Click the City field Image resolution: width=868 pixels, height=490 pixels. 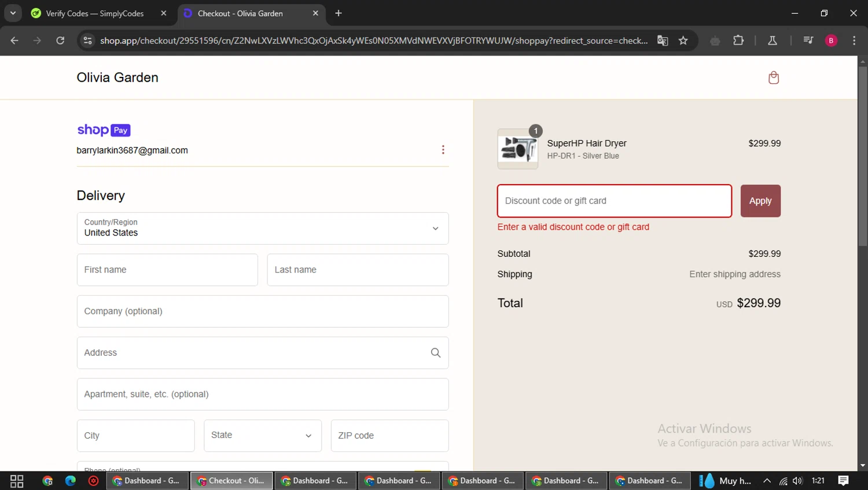[135, 436]
